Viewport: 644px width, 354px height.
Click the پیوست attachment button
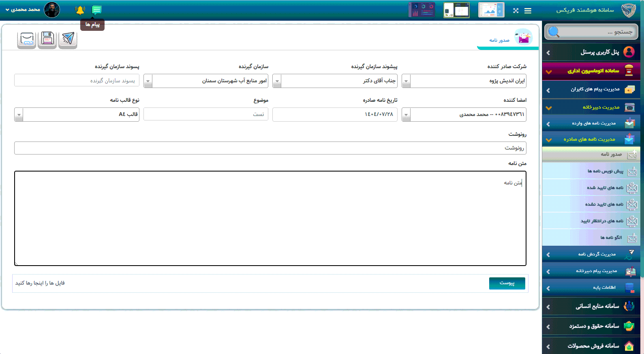point(507,283)
